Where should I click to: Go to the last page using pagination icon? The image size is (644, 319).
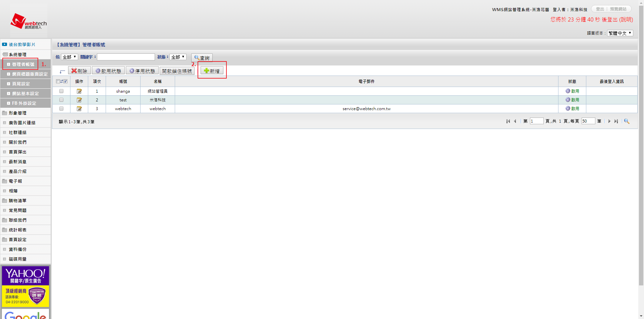tap(616, 121)
